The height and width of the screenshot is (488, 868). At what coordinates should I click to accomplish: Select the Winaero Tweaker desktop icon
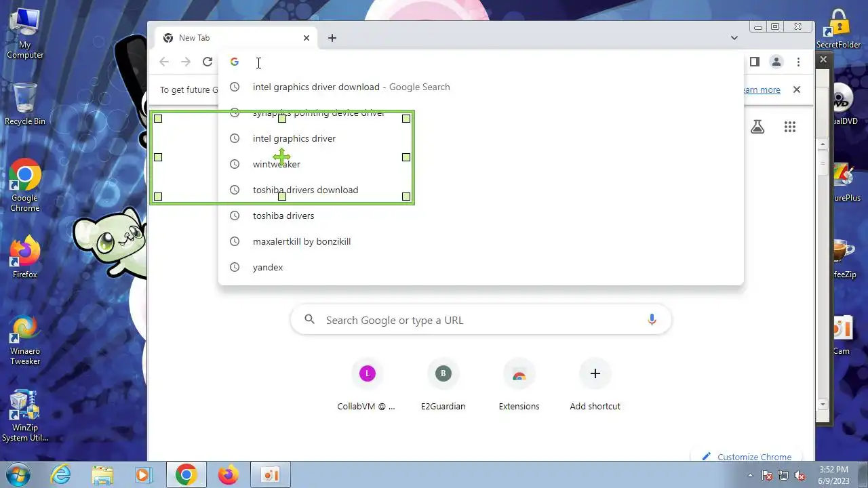click(25, 340)
